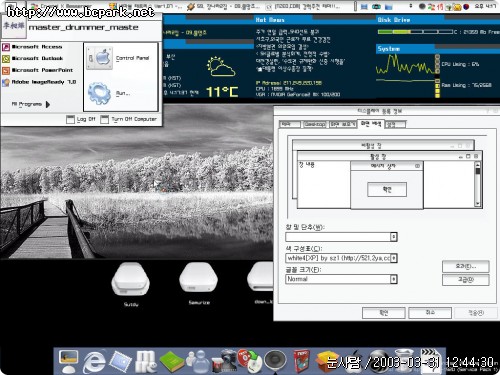500x375 pixels.
Task: Click the round speaker dock icon
Action: point(275,361)
